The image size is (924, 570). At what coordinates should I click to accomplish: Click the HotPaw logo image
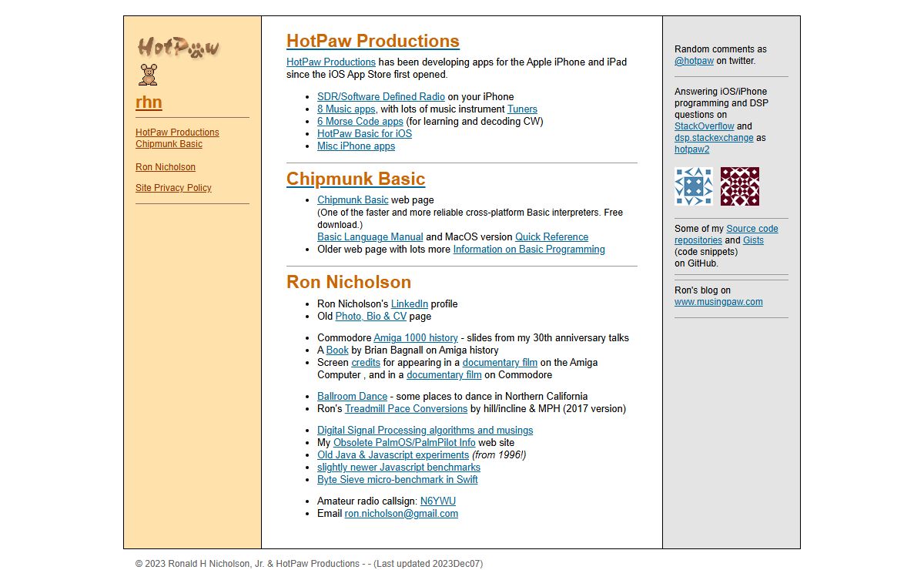pyautogui.click(x=179, y=48)
